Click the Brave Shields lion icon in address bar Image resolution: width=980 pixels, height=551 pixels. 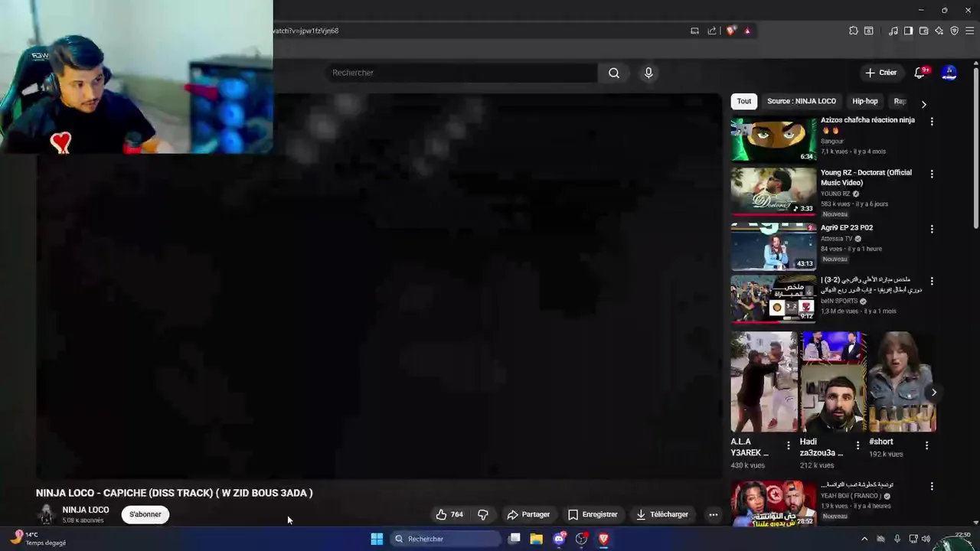click(731, 31)
